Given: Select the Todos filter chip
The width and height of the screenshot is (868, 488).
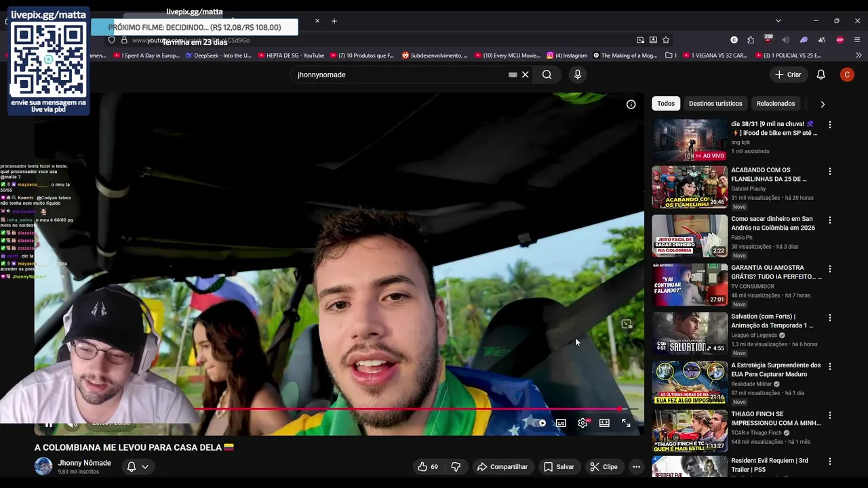Looking at the screenshot, I should click(x=666, y=104).
